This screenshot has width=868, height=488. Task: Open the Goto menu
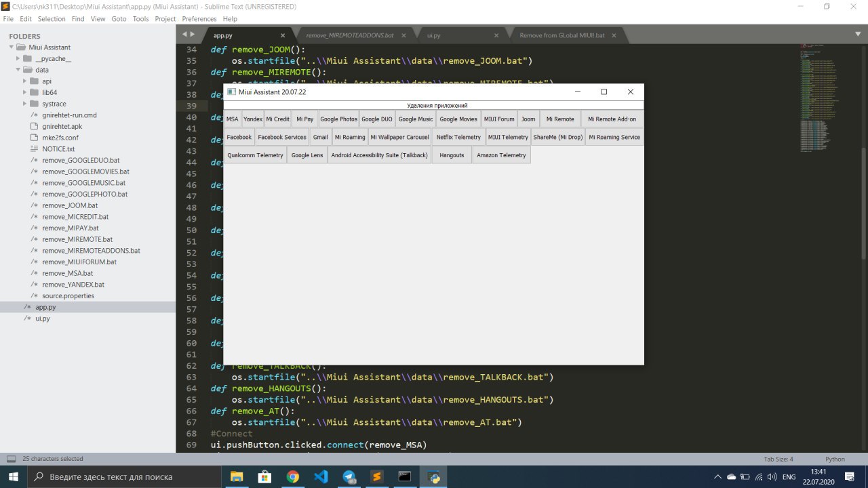click(119, 19)
